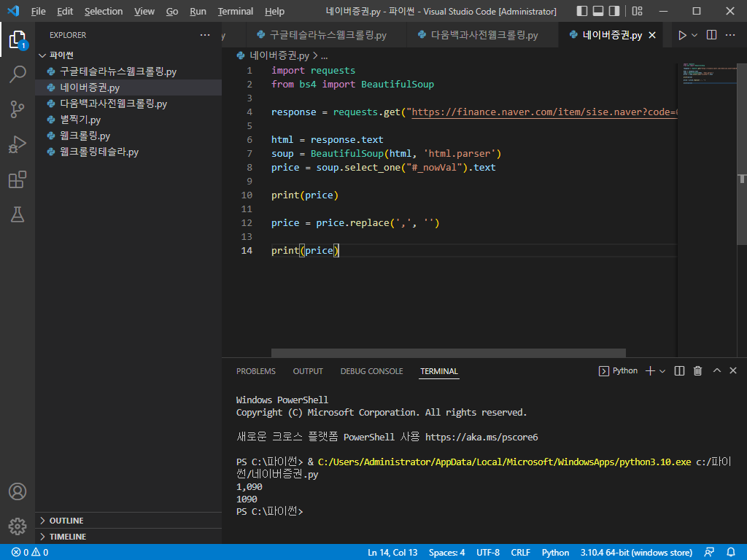Image resolution: width=747 pixels, height=560 pixels.
Task: Open Explorer Views and More Actions ellipsis
Action: 205,35
